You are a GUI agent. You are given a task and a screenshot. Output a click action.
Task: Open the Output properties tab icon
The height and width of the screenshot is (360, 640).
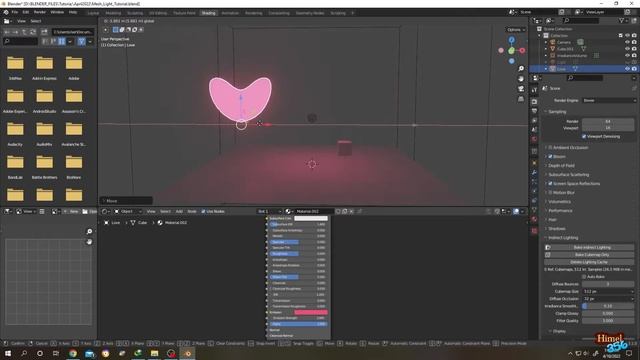point(534,111)
